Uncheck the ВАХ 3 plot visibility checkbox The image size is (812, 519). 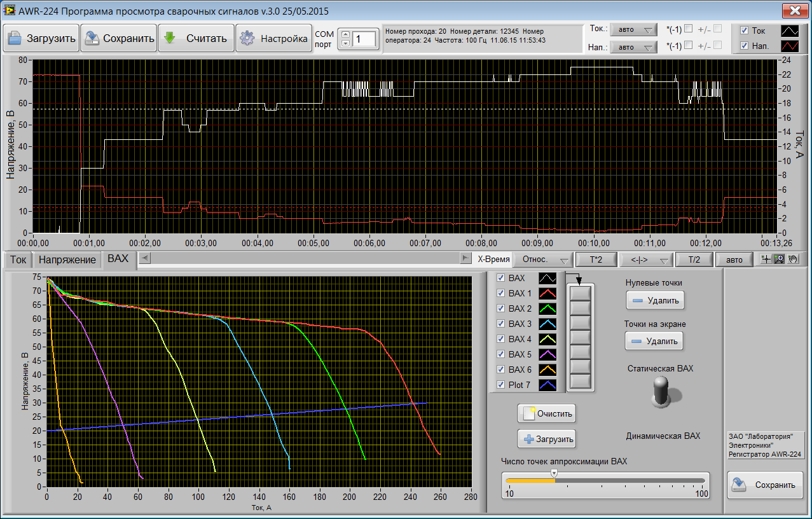click(500, 324)
